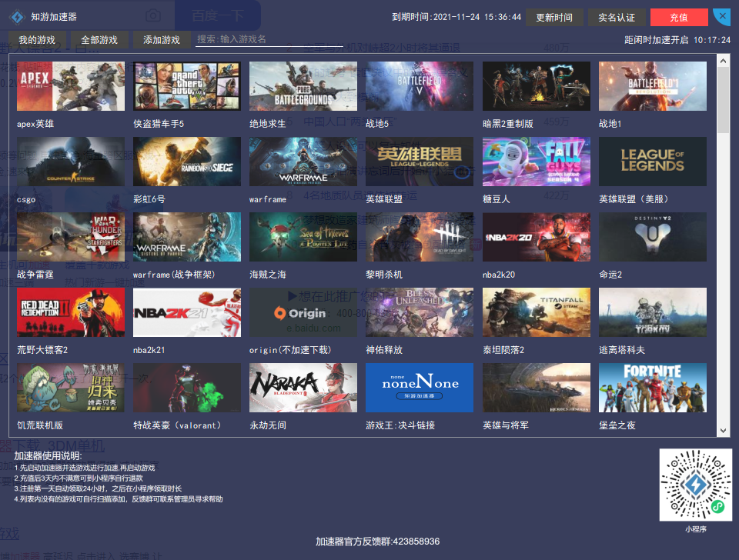Click the 距闲时加速开启 countdown text

677,40
